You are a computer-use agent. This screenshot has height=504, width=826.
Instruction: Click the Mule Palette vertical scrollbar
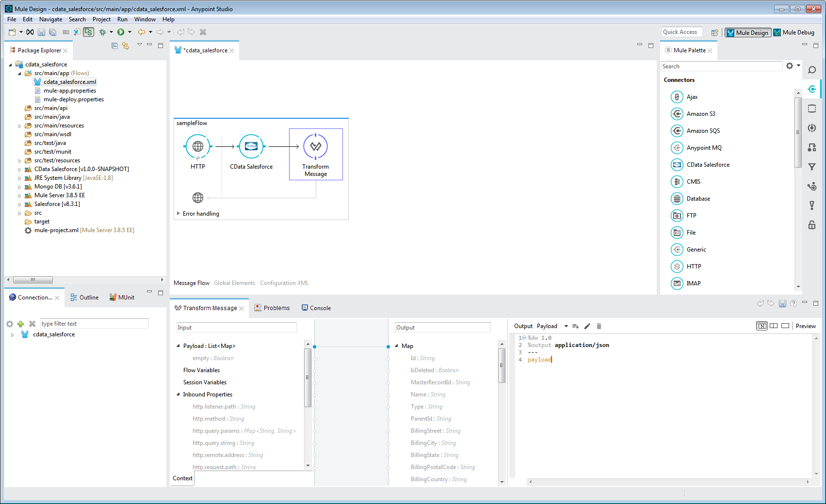[x=798, y=132]
